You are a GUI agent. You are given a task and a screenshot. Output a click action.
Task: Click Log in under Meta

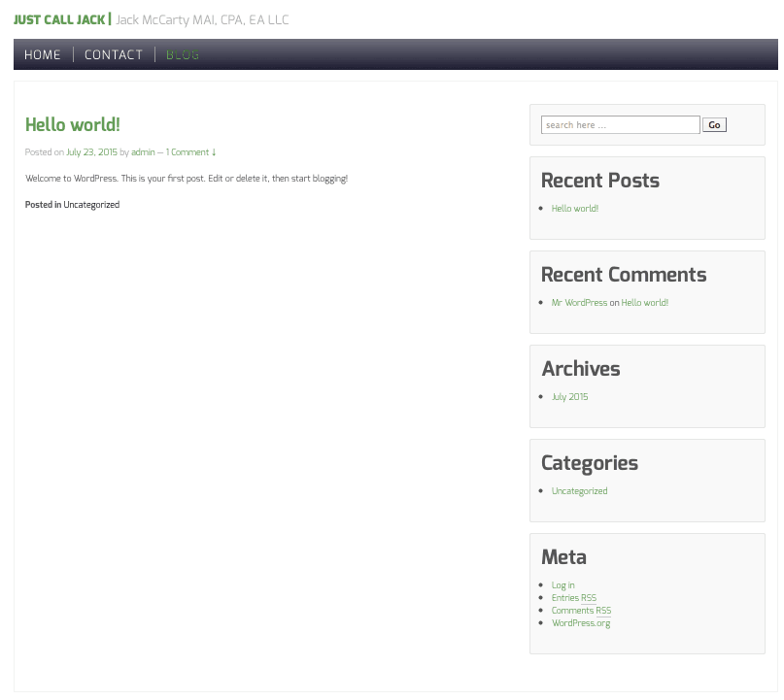coord(562,585)
